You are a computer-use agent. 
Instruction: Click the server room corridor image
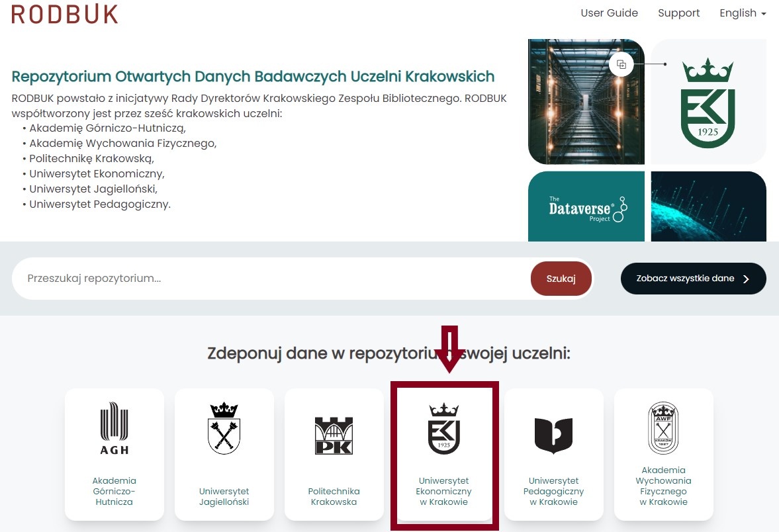coord(586,102)
